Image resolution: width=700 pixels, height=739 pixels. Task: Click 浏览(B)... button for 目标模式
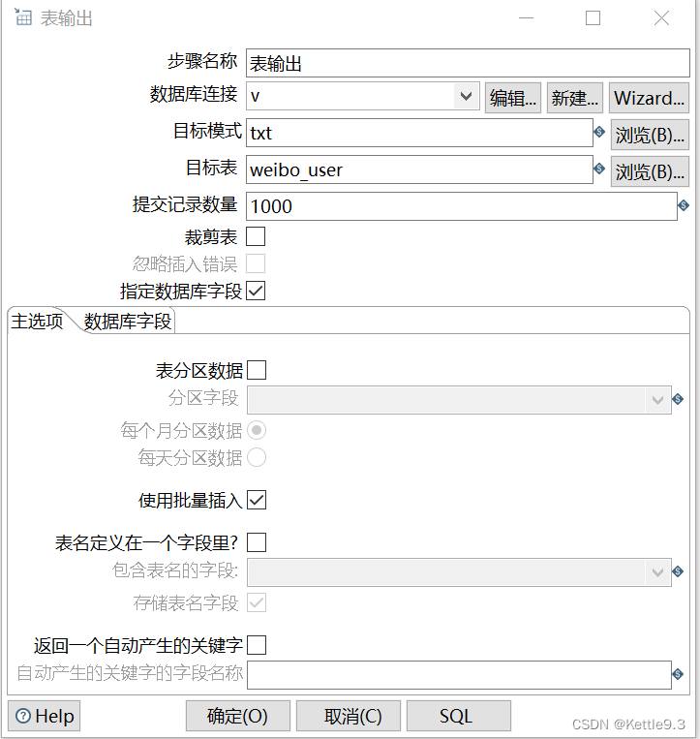(650, 135)
